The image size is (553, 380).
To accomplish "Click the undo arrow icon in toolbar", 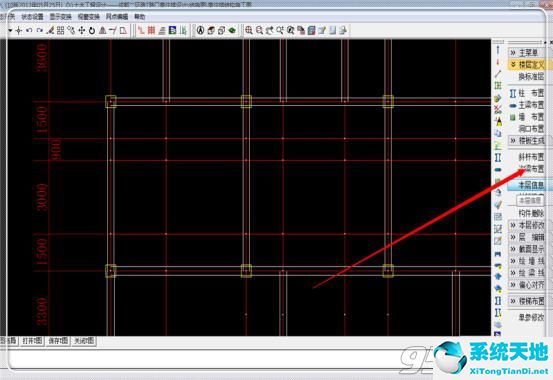I will coord(29,31).
